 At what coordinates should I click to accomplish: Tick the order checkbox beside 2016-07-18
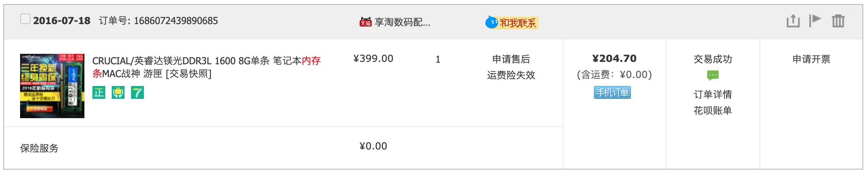tap(25, 19)
